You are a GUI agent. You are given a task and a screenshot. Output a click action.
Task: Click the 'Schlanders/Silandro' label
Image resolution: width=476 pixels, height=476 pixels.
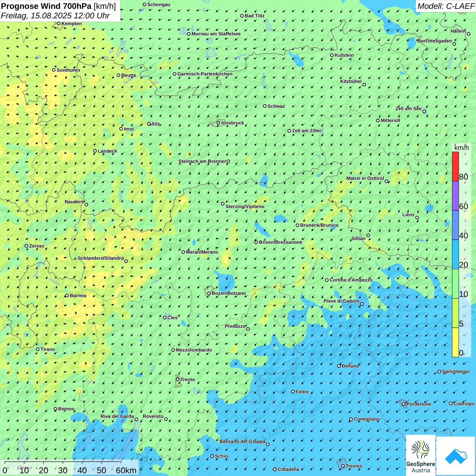(x=101, y=258)
